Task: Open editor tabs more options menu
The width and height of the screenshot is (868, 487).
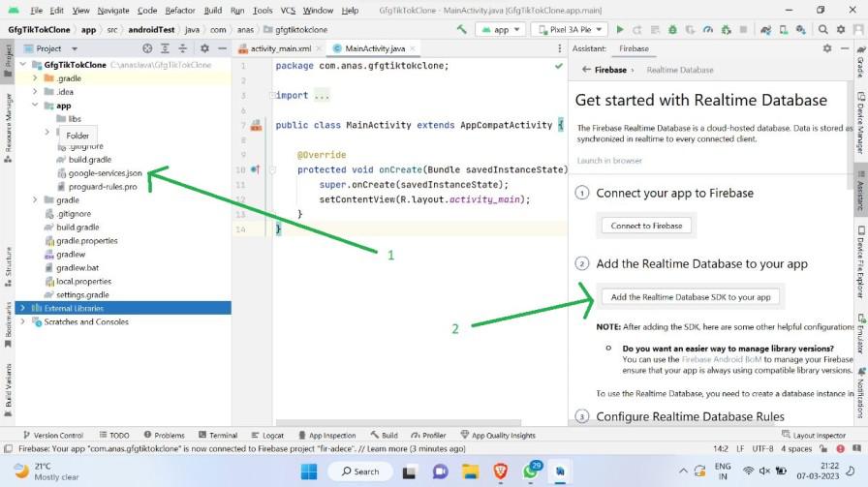Action: point(560,48)
